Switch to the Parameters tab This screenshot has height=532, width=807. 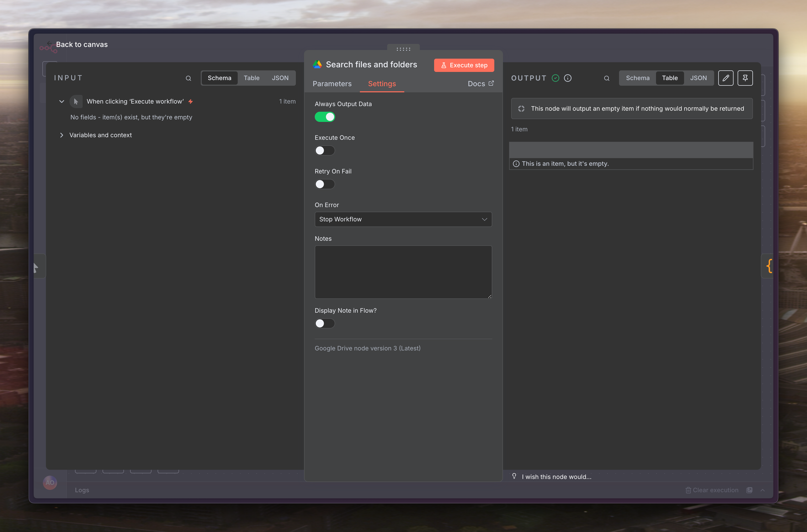point(332,84)
